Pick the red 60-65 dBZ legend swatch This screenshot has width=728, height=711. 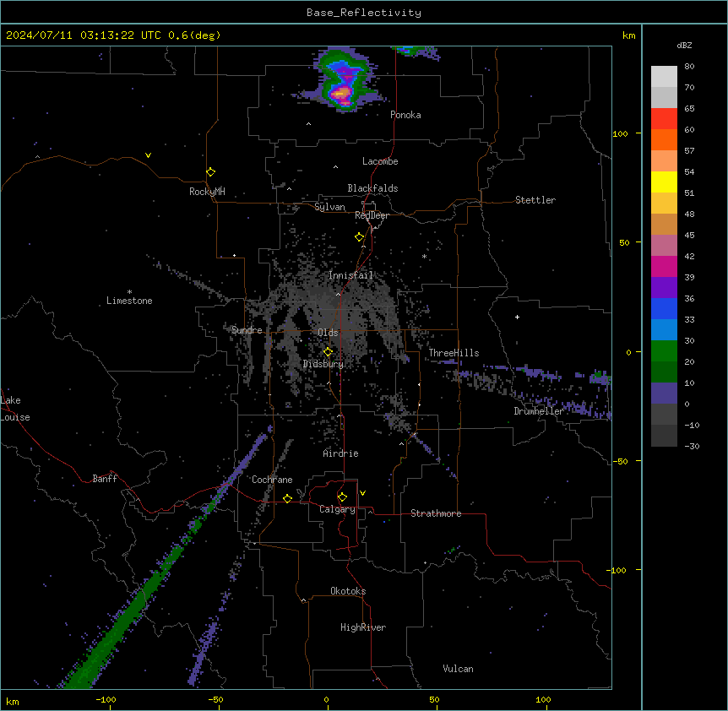pos(664,118)
